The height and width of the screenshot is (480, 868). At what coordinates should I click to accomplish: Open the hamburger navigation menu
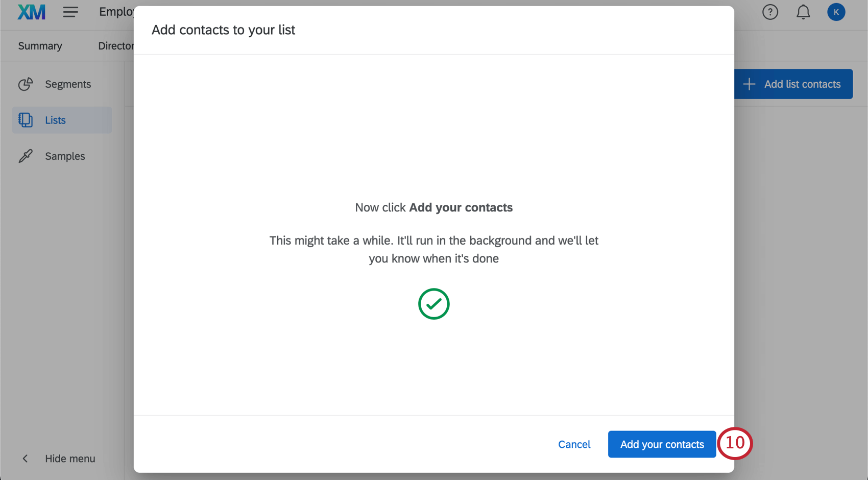pos(70,12)
